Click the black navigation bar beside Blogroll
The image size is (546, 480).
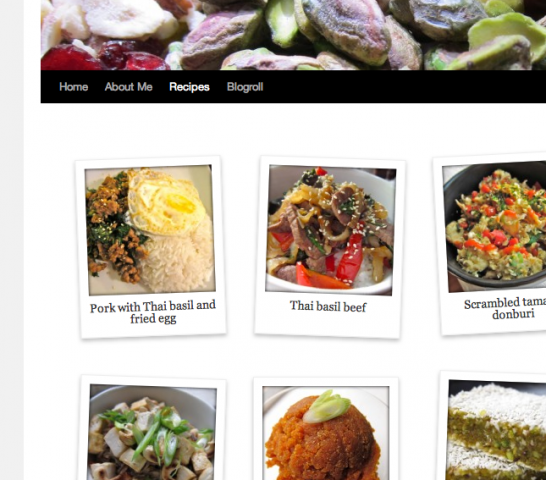coord(404,87)
